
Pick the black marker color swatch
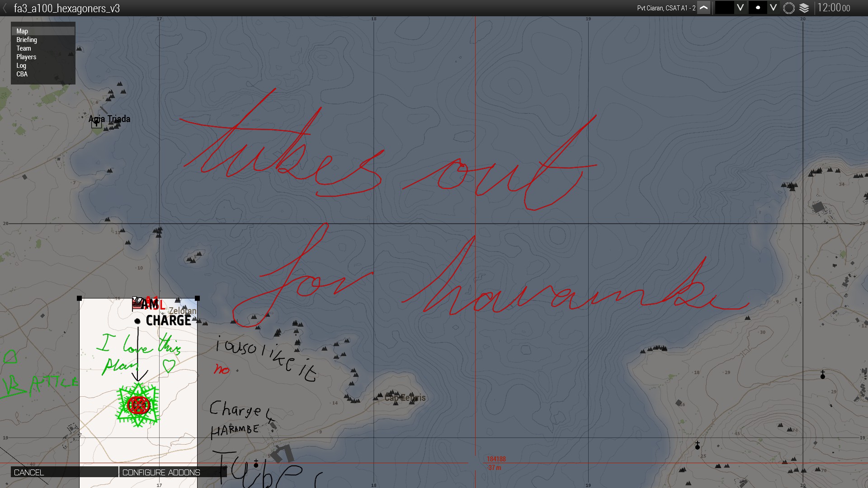click(724, 8)
